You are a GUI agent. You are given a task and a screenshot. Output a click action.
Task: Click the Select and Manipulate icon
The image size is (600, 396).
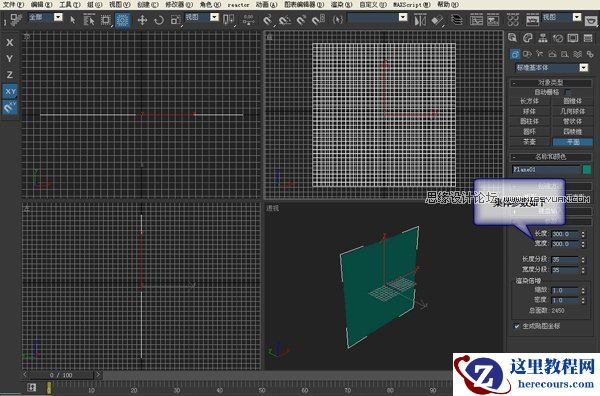point(248,20)
